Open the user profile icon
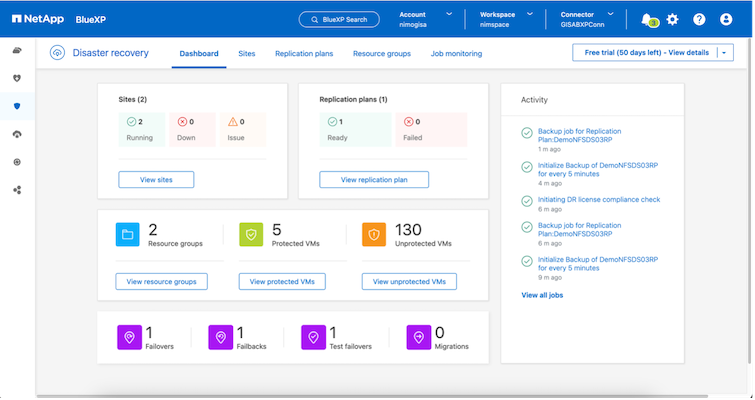 [x=726, y=19]
